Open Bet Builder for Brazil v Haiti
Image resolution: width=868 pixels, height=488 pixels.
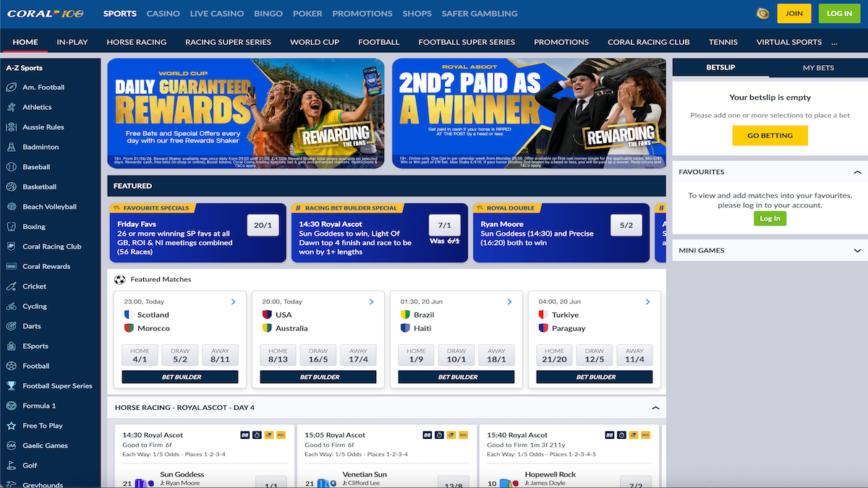tap(456, 377)
